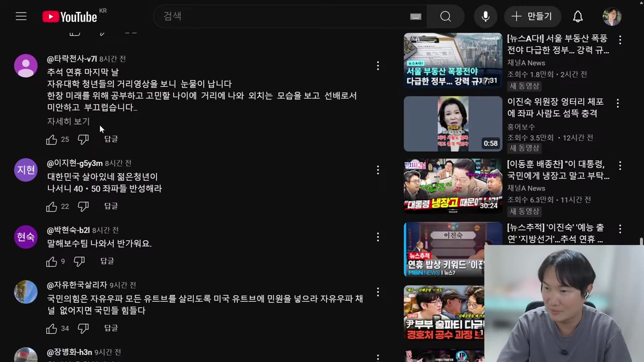Click the 8시간 전 timestamp of @이지현-g5y3m
Screen dimensions: 644x362
pos(118,163)
